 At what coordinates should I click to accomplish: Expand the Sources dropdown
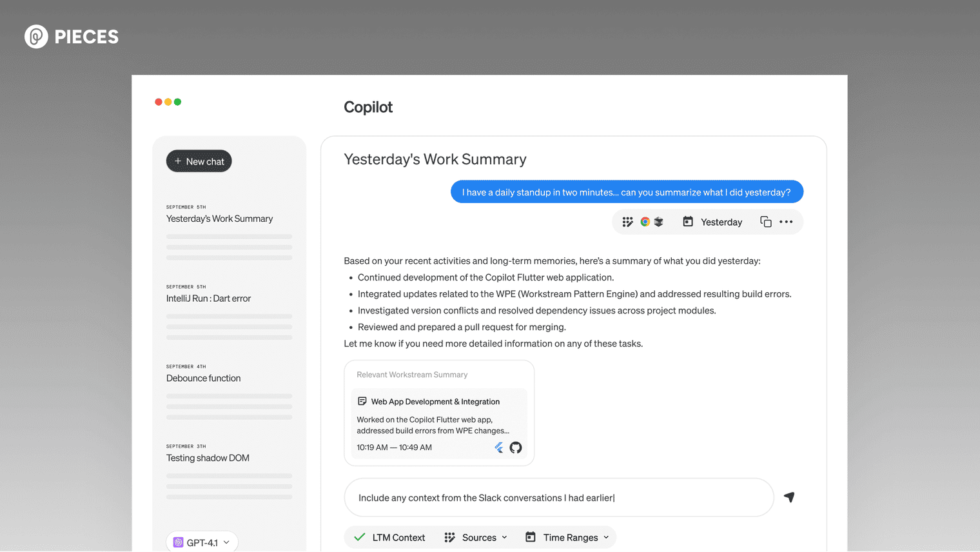(x=476, y=537)
